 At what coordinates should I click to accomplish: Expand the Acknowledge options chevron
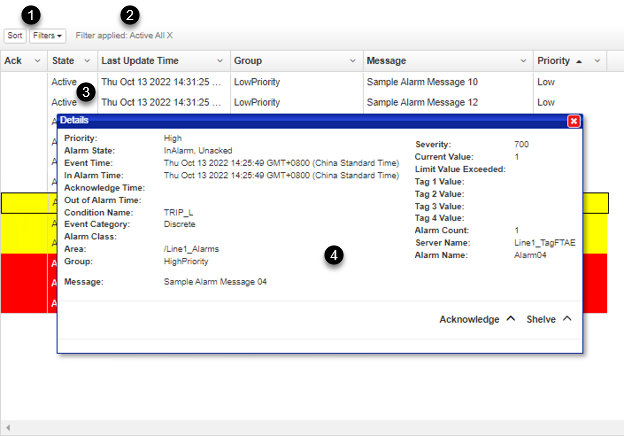point(510,319)
